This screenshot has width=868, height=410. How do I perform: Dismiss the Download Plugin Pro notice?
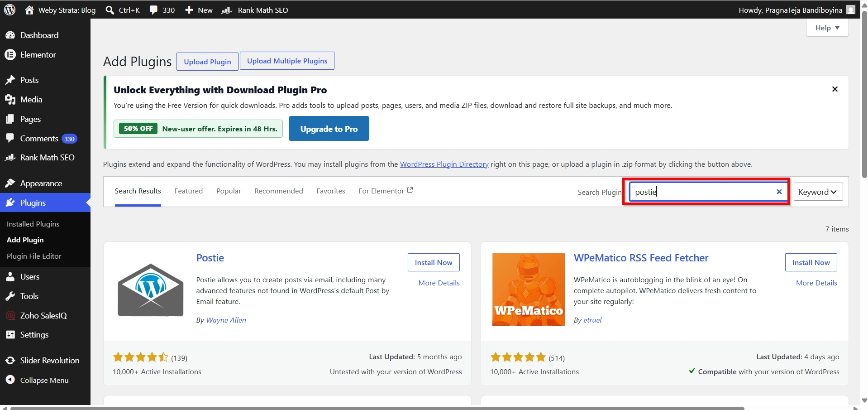click(835, 89)
